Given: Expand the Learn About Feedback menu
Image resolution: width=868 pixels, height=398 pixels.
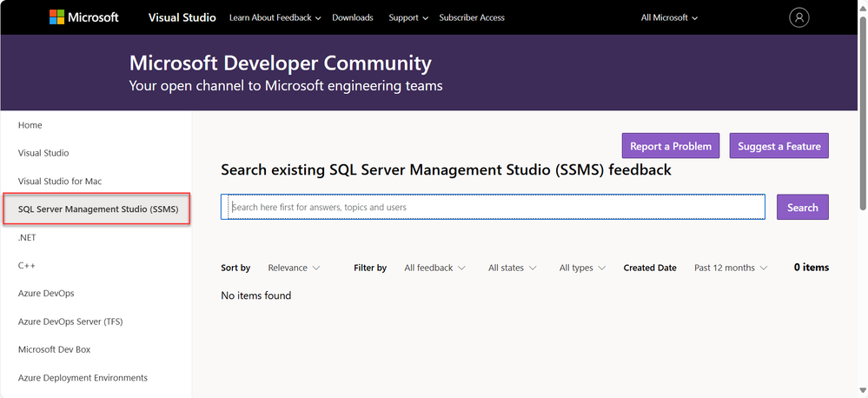Looking at the screenshot, I should [275, 17].
